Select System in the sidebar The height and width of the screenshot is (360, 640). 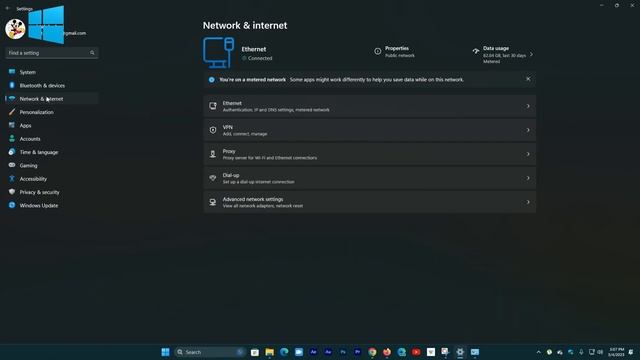click(52, 72)
